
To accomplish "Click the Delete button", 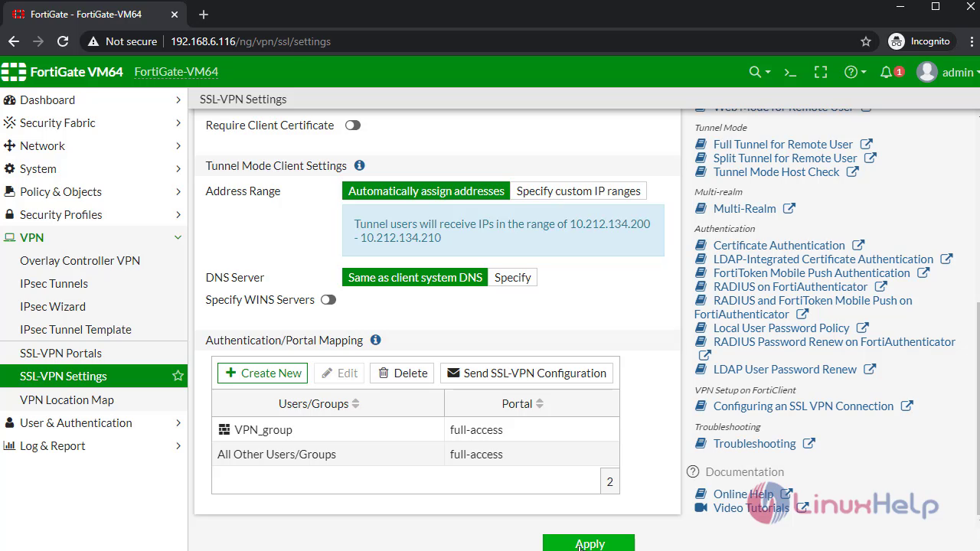I will 403,373.
